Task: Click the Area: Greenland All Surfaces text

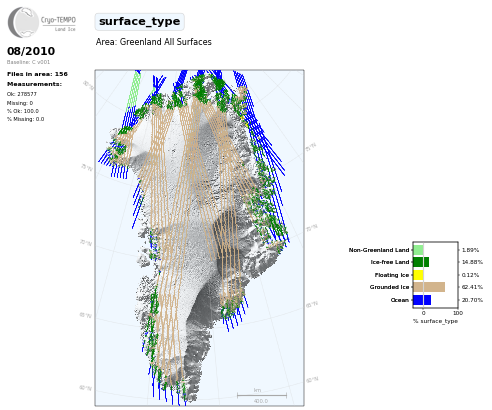Action: pyautogui.click(x=154, y=42)
